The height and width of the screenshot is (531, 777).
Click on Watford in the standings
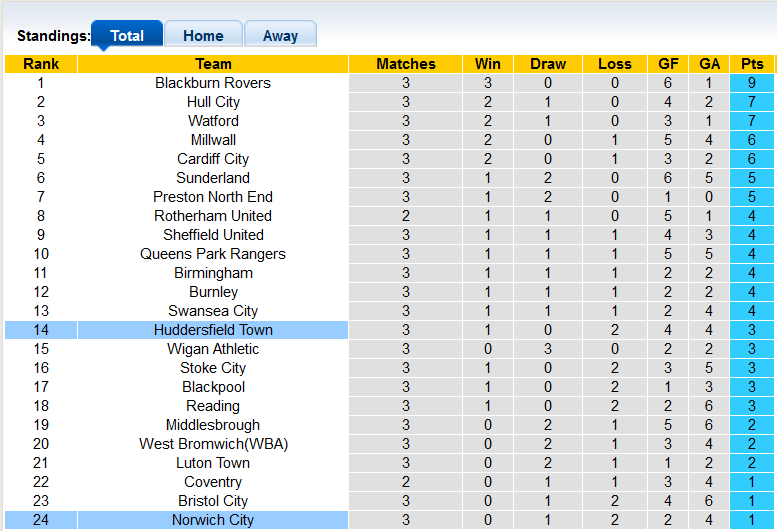[x=213, y=121]
